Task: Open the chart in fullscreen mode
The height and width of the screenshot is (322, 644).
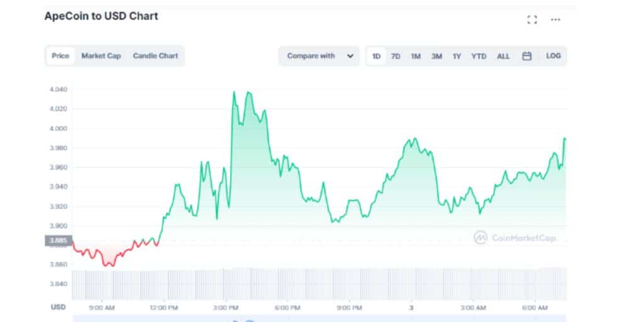Action: [x=532, y=19]
